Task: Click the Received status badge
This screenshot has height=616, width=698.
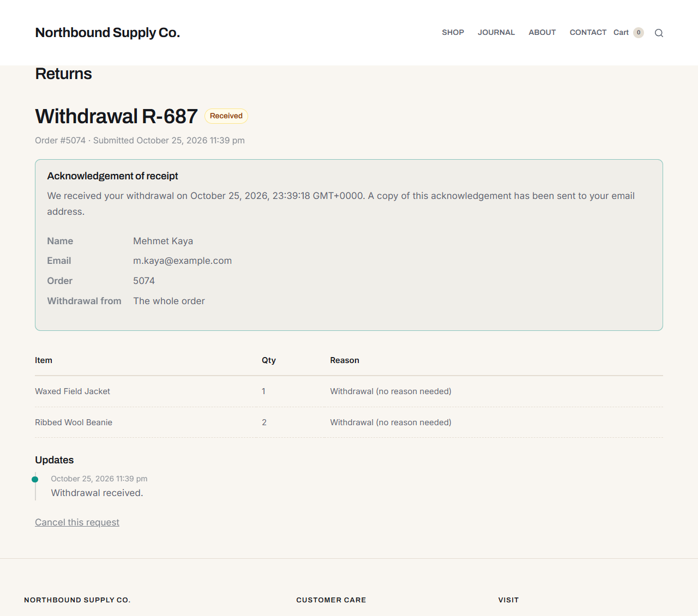Action: point(226,116)
